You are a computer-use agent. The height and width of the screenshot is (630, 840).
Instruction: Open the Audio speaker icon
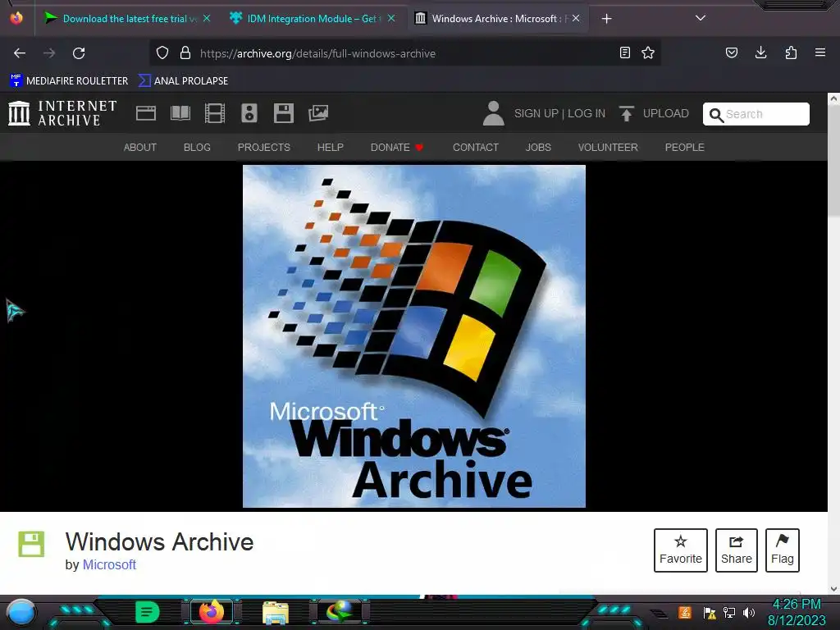coord(249,113)
